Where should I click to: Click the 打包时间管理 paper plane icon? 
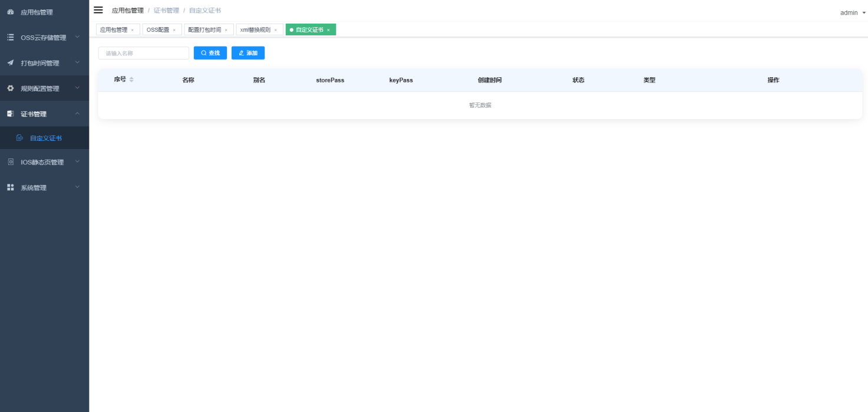pyautogui.click(x=10, y=63)
